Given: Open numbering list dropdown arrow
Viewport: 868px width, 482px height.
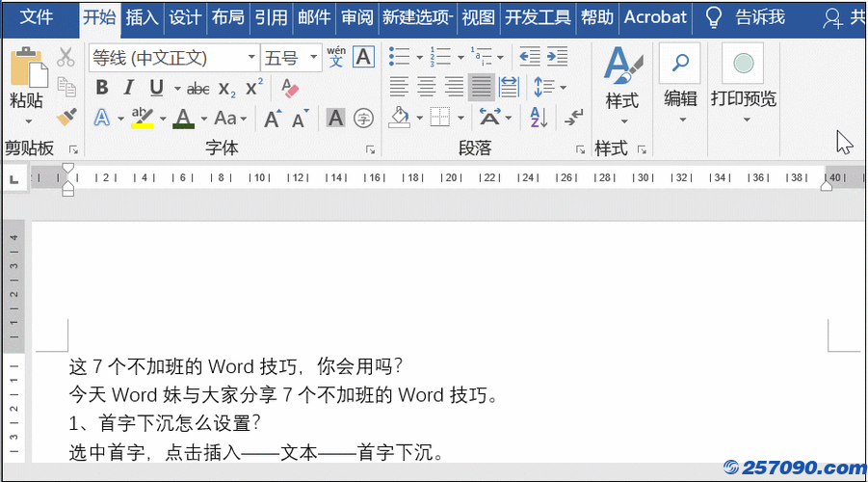Looking at the screenshot, I should pyautogui.click(x=460, y=57).
